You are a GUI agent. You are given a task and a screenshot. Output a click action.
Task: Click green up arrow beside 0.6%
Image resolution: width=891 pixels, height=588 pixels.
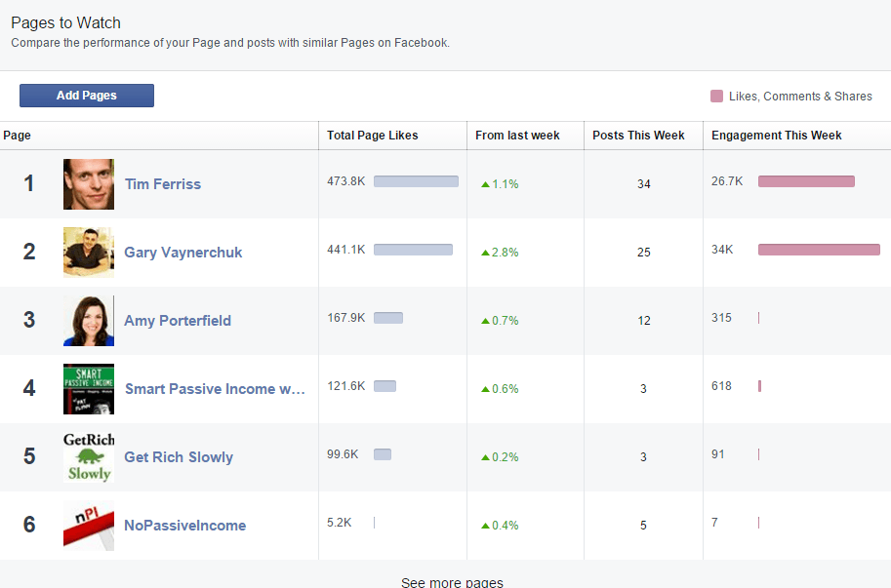click(485, 389)
